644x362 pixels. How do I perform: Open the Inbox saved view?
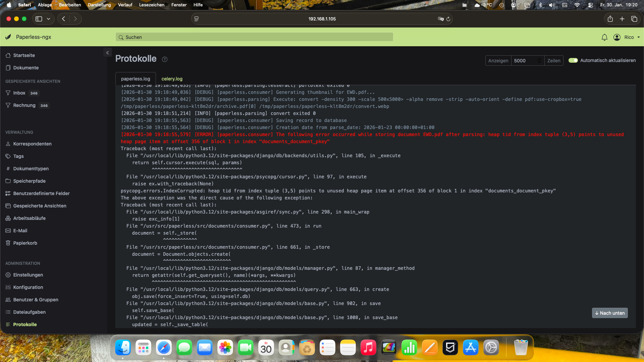19,93
